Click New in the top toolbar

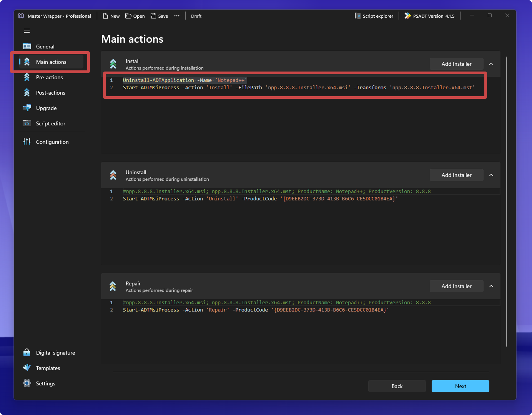point(111,16)
